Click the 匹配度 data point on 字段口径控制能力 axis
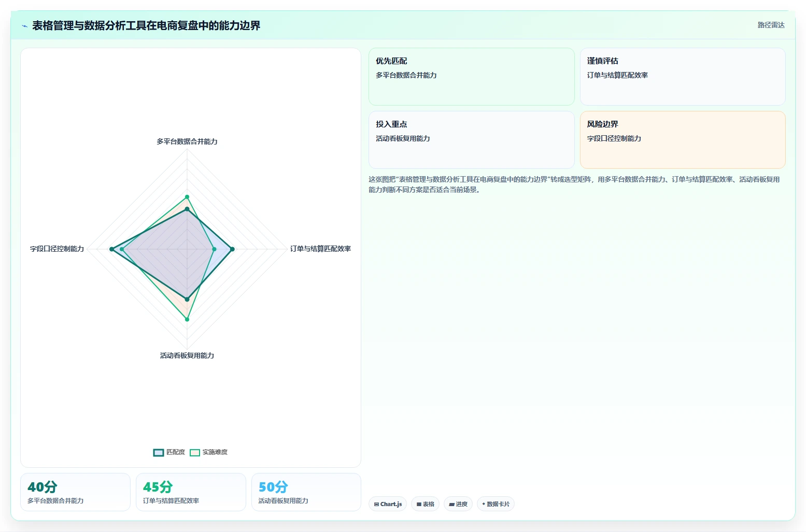806x532 pixels. pyautogui.click(x=111, y=249)
